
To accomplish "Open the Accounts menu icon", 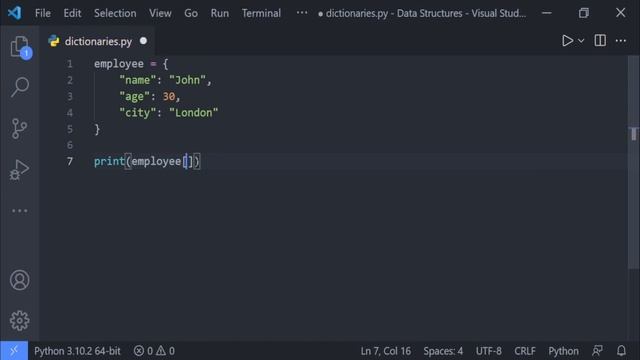I will click(x=20, y=280).
